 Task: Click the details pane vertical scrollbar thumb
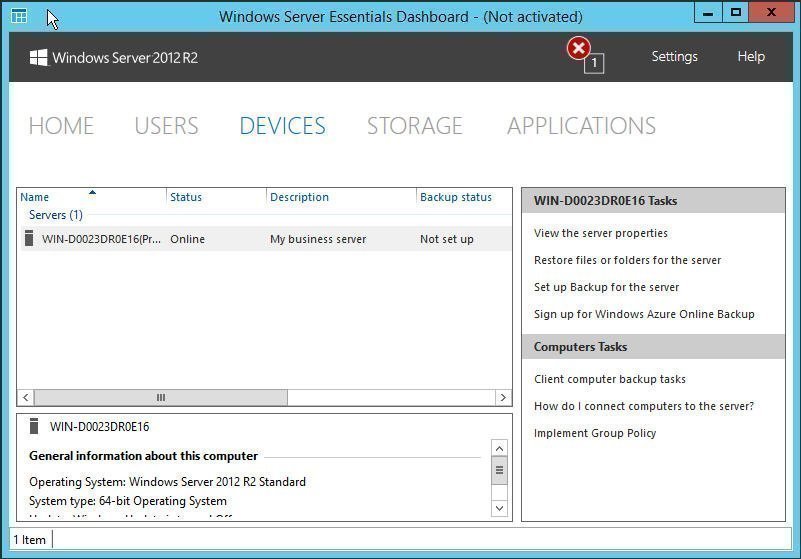499,470
